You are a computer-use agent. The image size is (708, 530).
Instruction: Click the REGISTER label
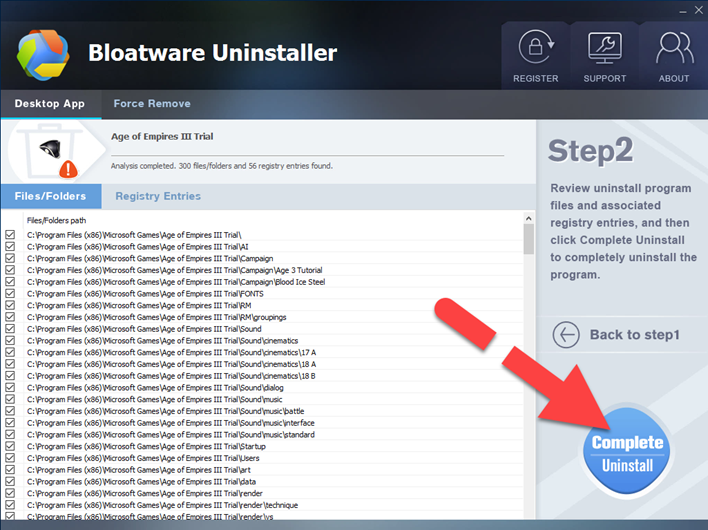(x=536, y=79)
